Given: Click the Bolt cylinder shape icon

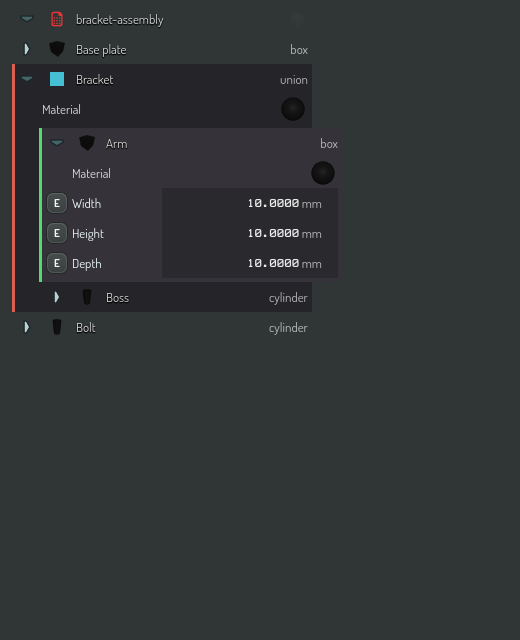Looking at the screenshot, I should click(x=57, y=327).
